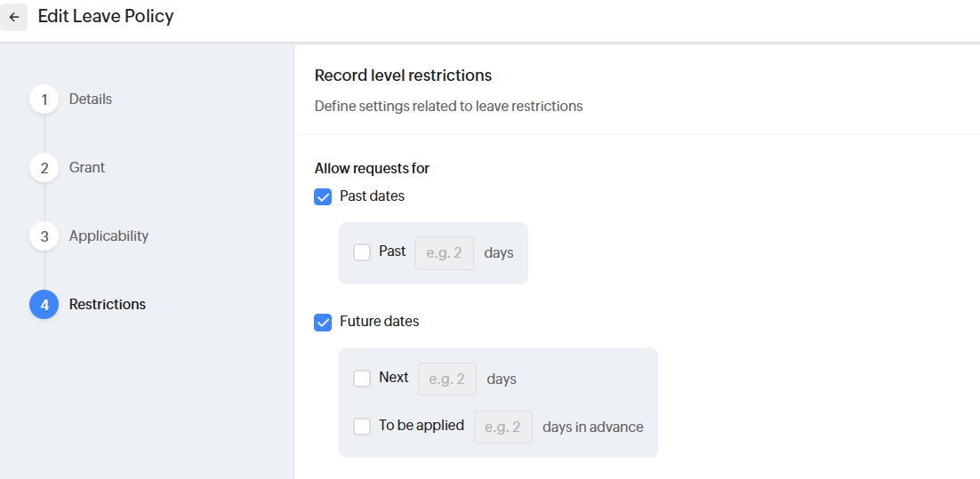Click the Future dates label text
The height and width of the screenshot is (479, 980).
(379, 322)
